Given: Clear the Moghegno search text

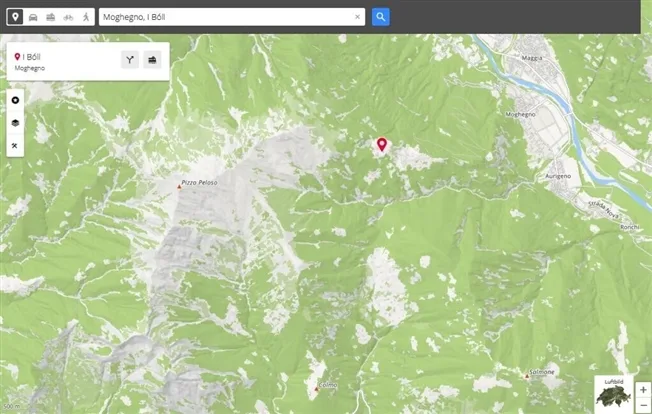Looking at the screenshot, I should coord(357,17).
